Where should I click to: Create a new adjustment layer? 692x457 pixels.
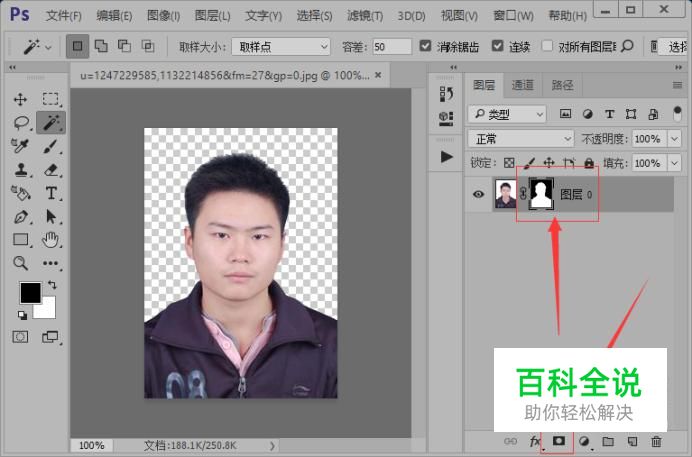[584, 441]
